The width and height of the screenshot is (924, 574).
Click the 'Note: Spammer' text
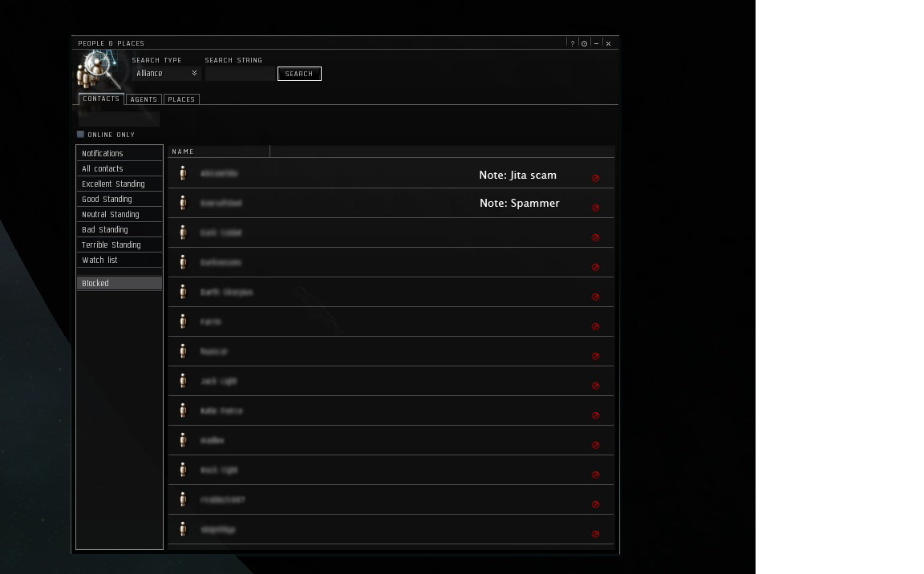[x=519, y=203]
